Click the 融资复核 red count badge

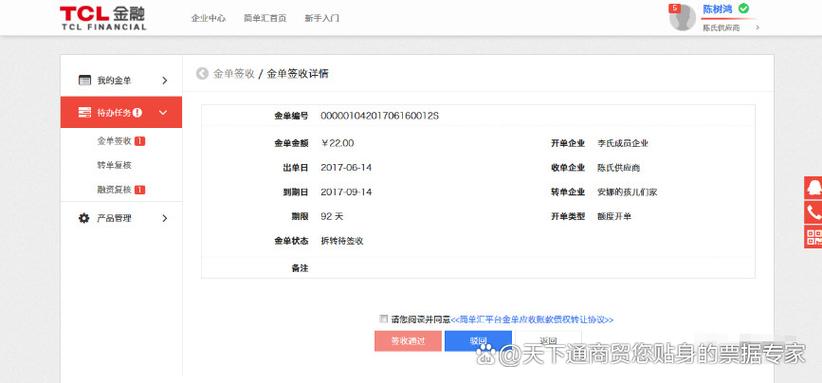coord(139,190)
